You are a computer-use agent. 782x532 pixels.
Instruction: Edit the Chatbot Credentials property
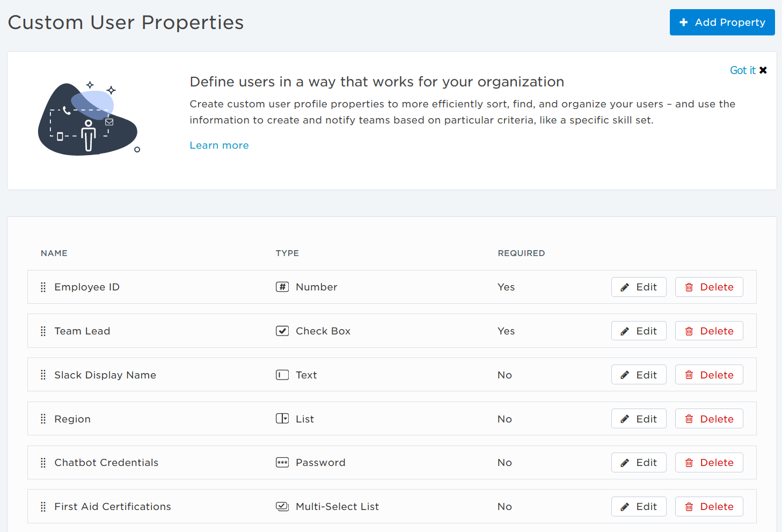pyautogui.click(x=639, y=462)
